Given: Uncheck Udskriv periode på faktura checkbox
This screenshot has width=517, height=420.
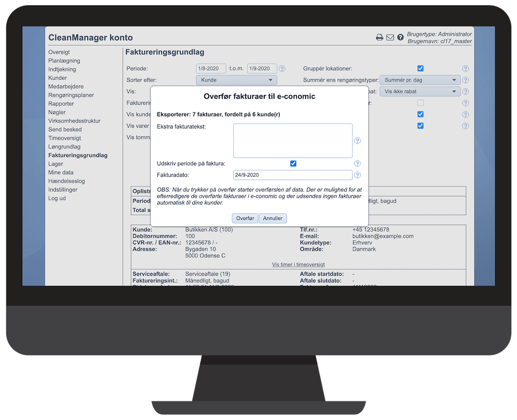Looking at the screenshot, I should click(293, 164).
